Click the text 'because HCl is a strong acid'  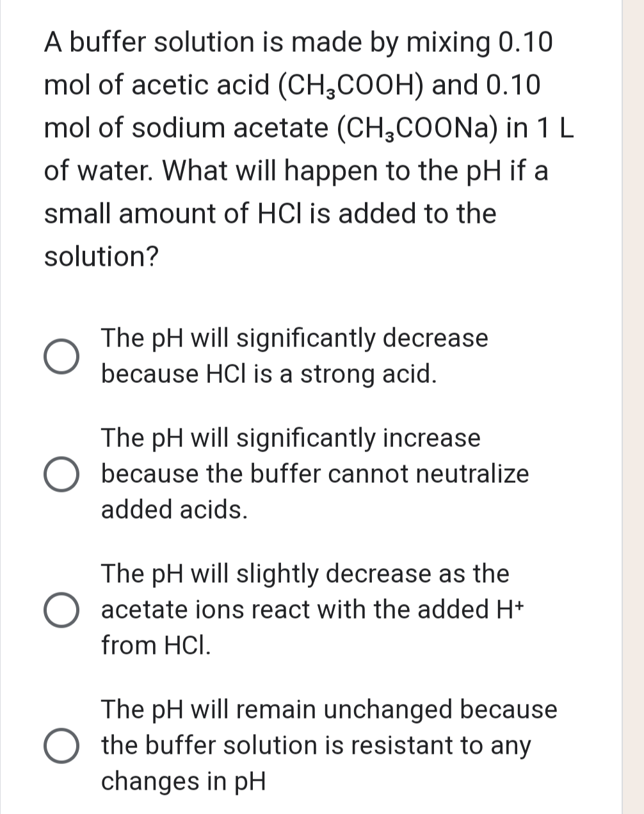click(x=268, y=374)
